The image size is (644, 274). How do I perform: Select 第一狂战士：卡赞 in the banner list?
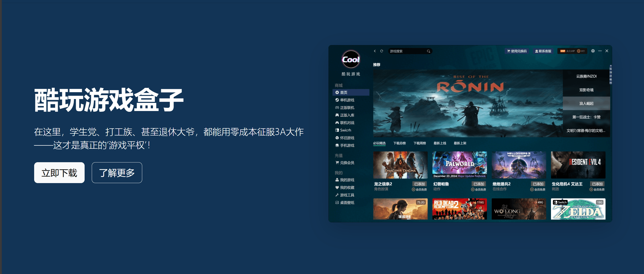coord(586,117)
